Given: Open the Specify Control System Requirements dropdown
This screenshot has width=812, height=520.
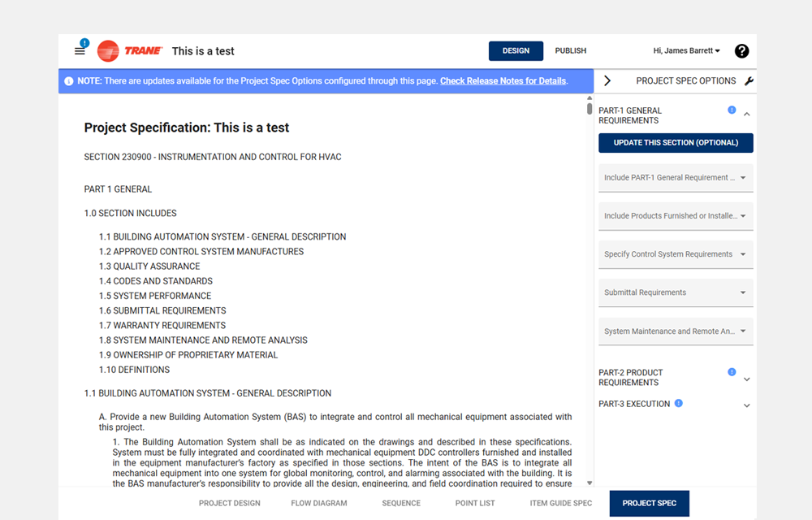Looking at the screenshot, I should (676, 254).
